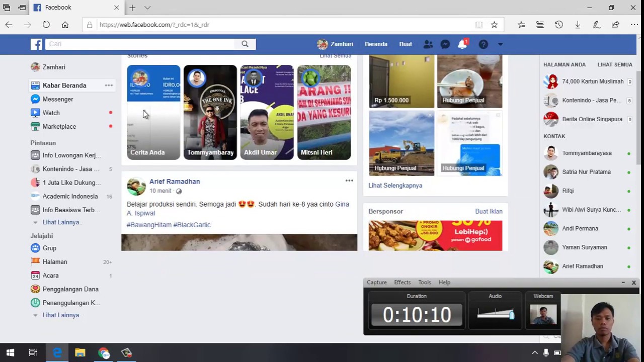This screenshot has width=644, height=362.
Task: Open the Messenger icon in the header
Action: click(445, 44)
